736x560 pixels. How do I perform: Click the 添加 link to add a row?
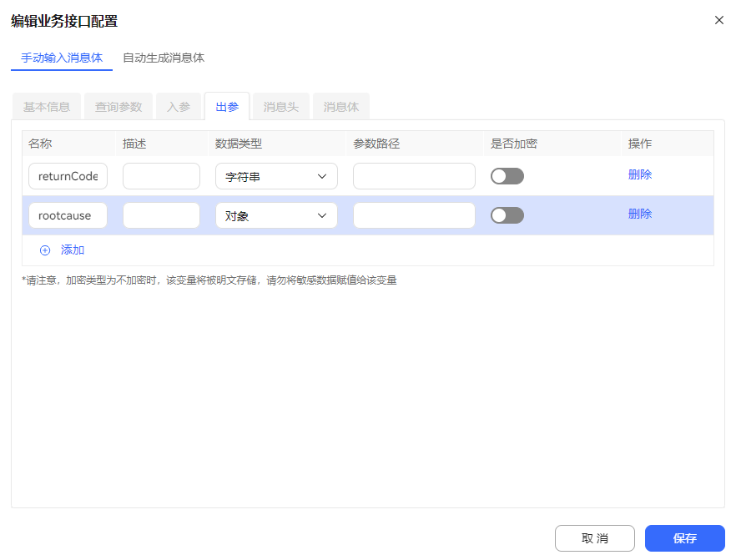[x=73, y=250]
